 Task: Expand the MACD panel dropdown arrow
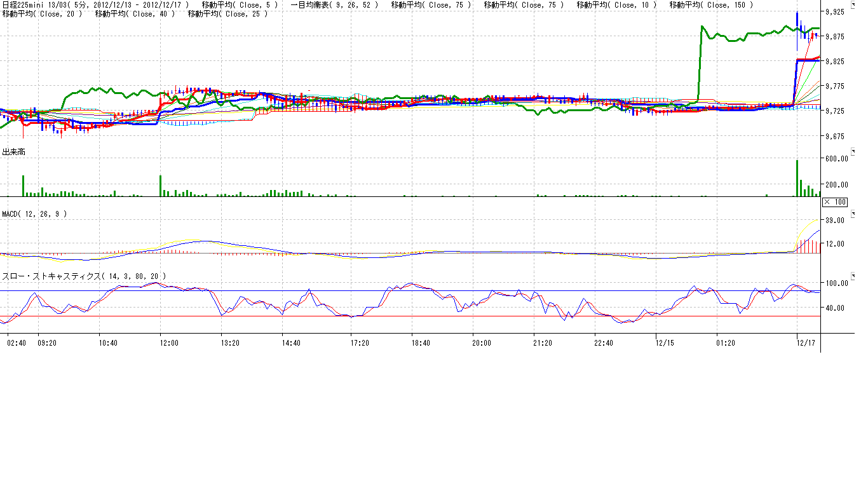(x=852, y=213)
